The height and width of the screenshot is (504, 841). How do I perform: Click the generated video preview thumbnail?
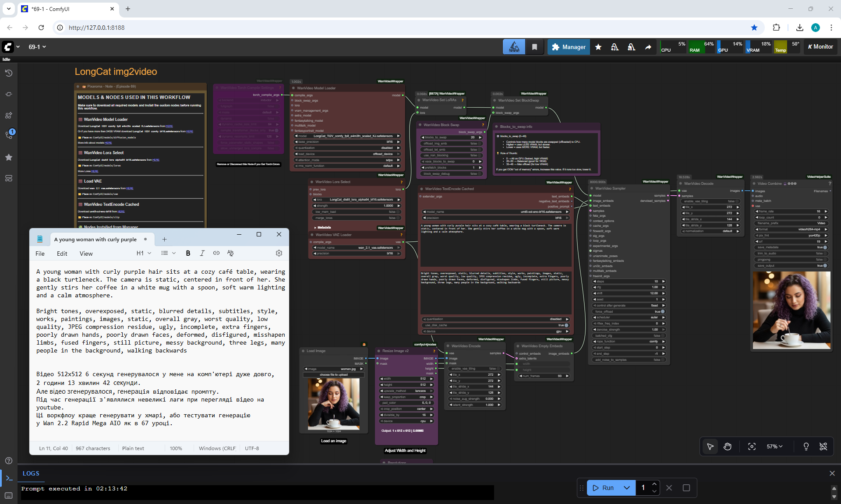pos(791,310)
